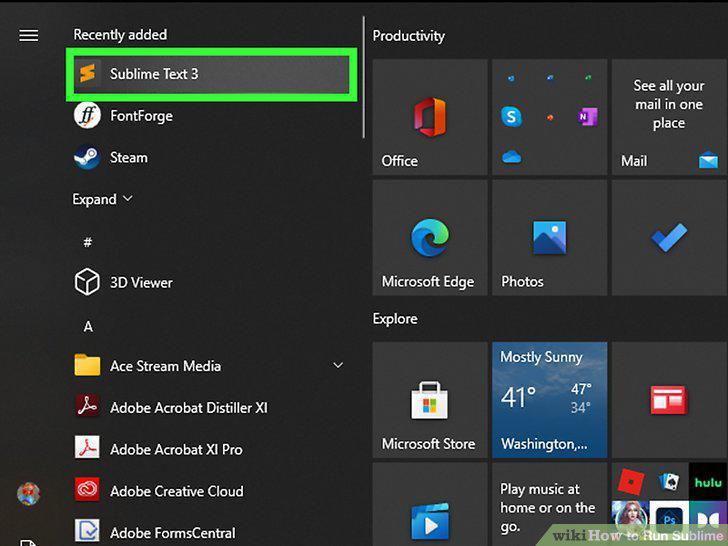Open the hulu tile
Viewport: 728px width, 546px height.
pyautogui.click(x=708, y=481)
